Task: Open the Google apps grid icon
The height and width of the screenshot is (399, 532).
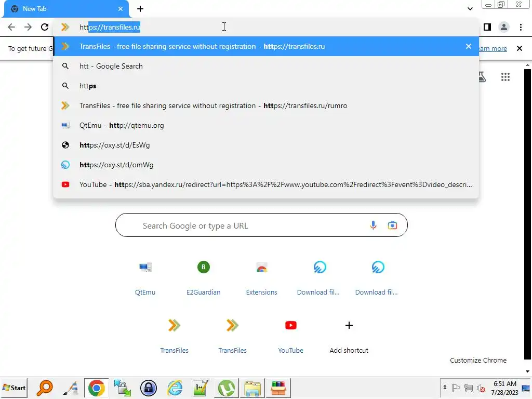Action: pos(506,77)
